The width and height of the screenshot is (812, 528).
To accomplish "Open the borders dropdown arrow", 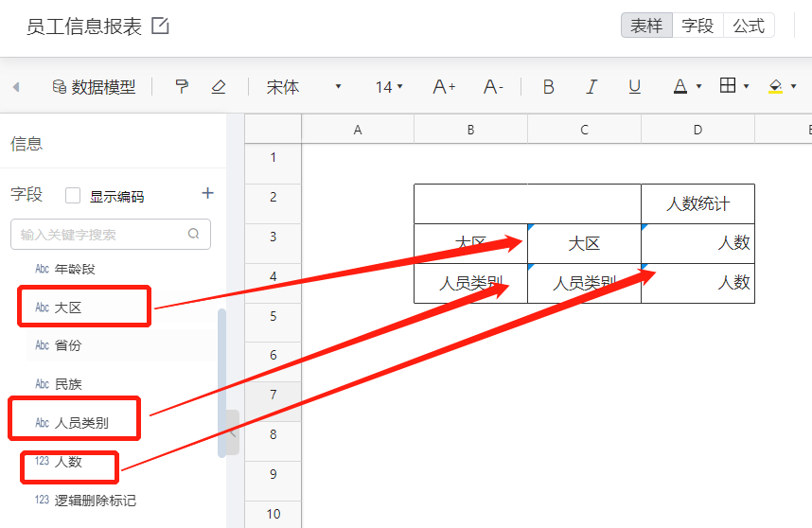I will [x=747, y=86].
